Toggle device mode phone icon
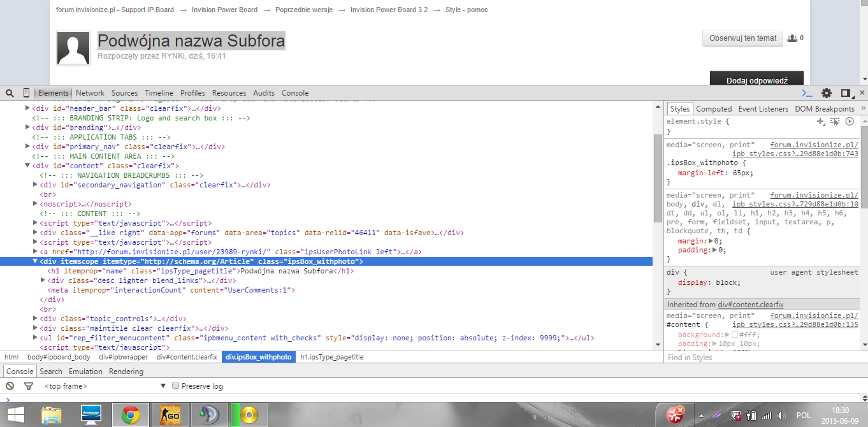 (26, 93)
